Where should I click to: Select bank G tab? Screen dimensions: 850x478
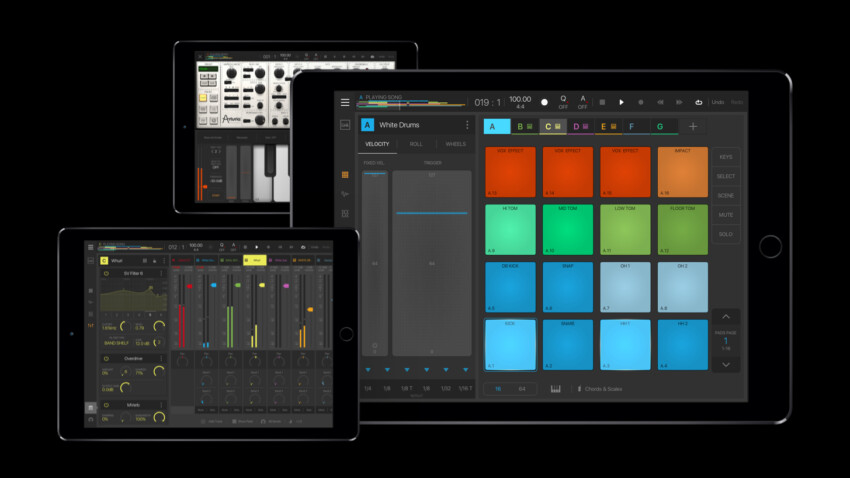point(665,126)
